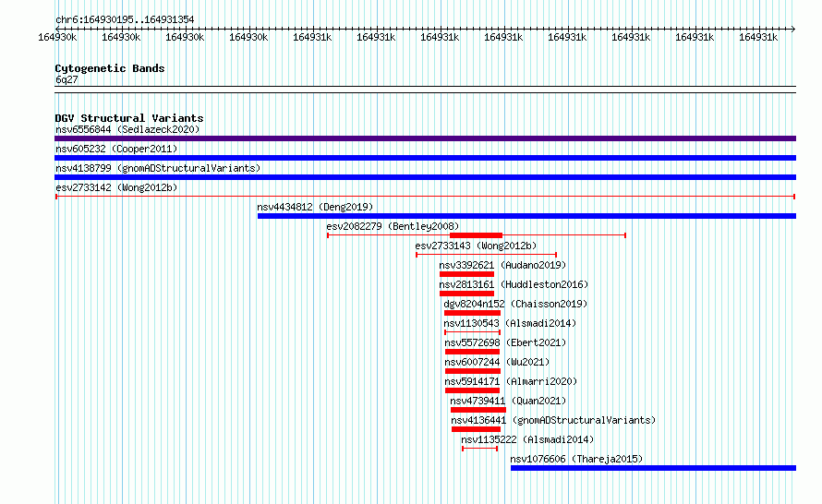Select the nsv1135222 short red line

coord(479,449)
